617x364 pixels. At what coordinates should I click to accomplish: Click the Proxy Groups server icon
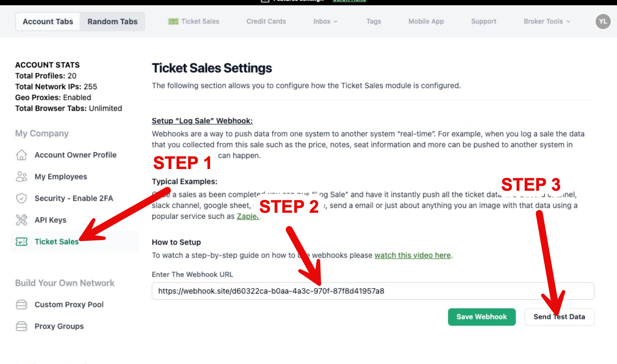point(21,326)
